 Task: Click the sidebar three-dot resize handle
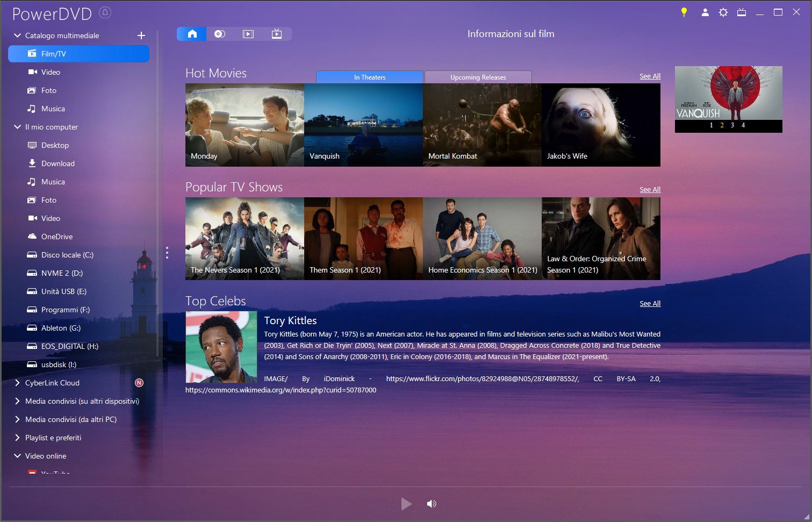coord(167,253)
